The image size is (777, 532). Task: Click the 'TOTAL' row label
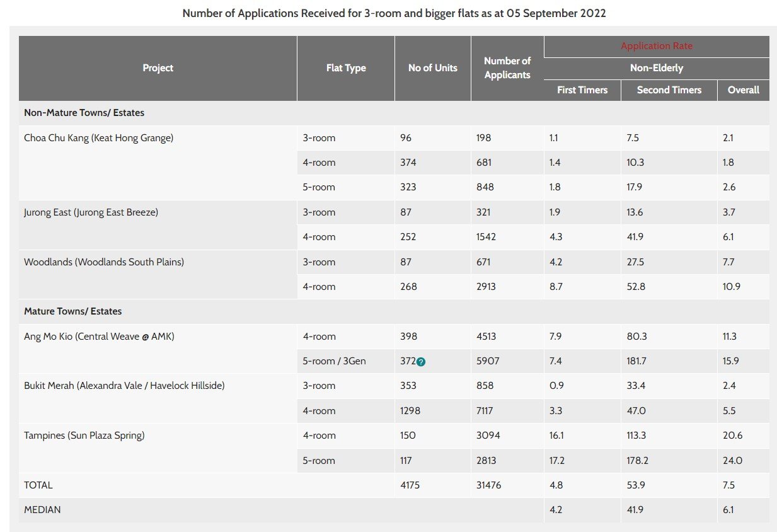click(38, 485)
